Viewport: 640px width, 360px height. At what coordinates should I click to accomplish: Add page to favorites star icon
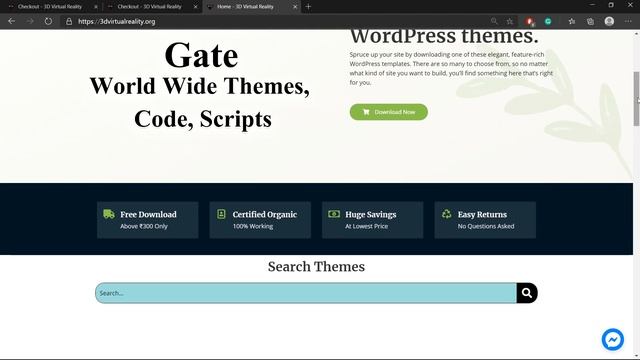[x=510, y=21]
